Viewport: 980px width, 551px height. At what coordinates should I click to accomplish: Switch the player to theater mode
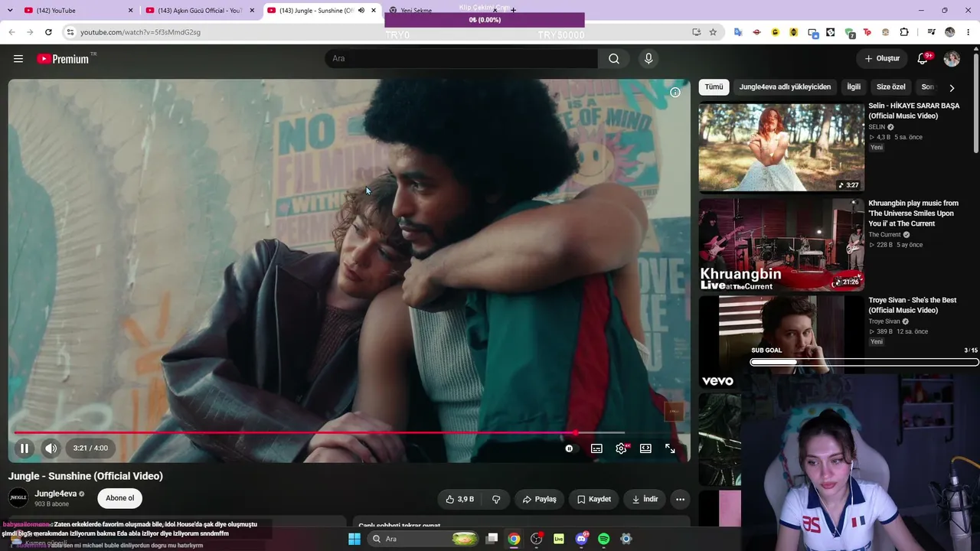click(x=645, y=448)
